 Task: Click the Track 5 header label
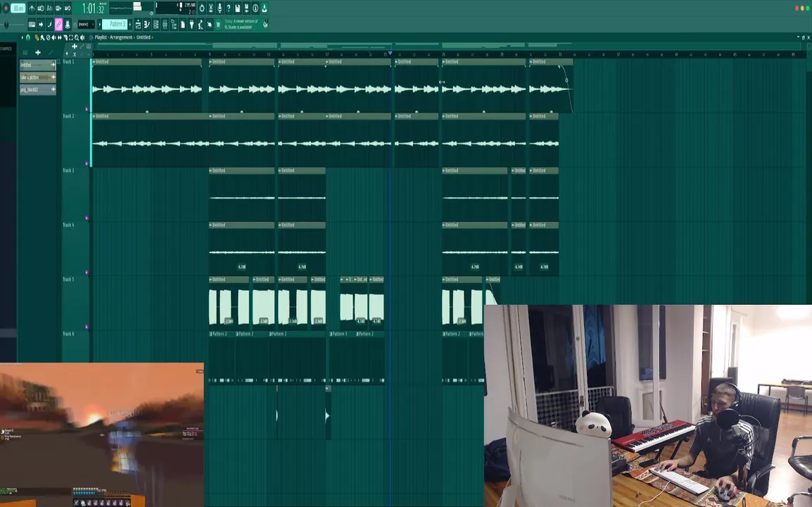click(68, 280)
